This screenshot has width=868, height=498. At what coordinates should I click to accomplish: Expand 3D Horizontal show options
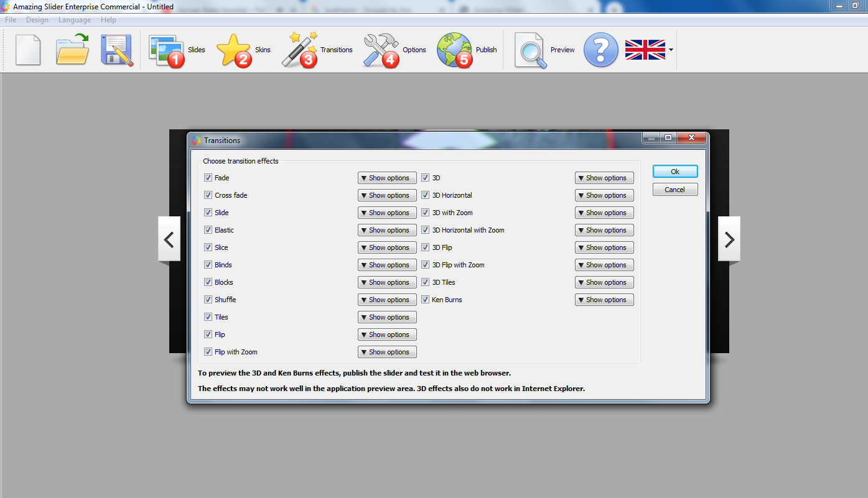(604, 195)
